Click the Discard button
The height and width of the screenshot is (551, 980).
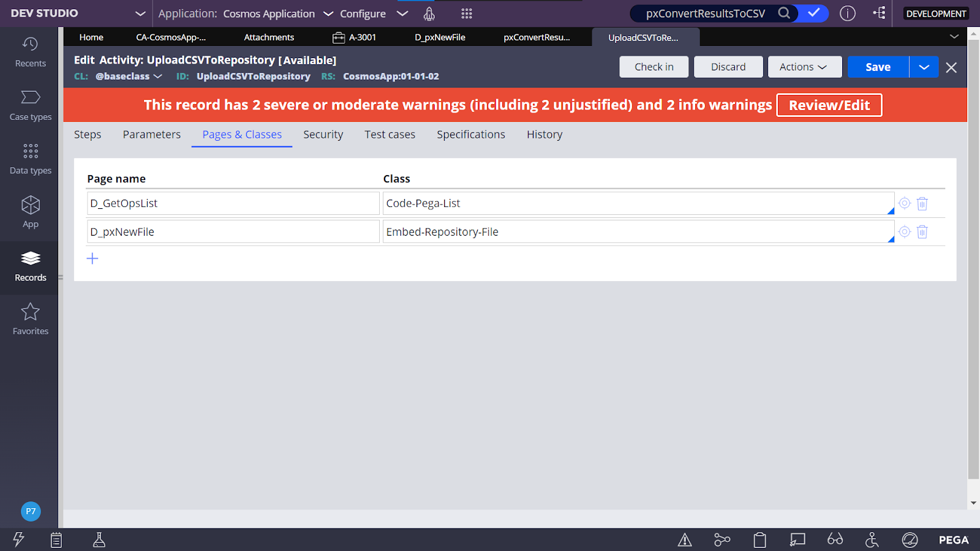pos(728,67)
